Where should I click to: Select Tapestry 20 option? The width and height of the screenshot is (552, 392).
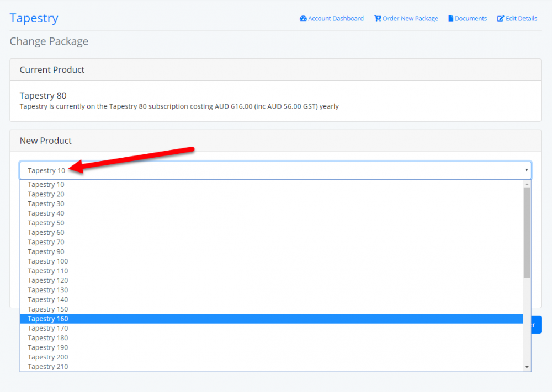click(x=271, y=194)
